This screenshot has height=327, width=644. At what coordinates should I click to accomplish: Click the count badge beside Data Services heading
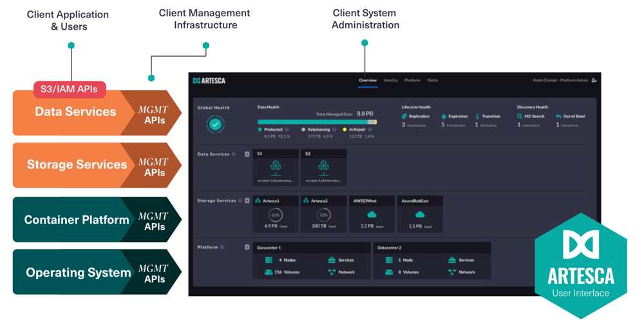click(247, 154)
